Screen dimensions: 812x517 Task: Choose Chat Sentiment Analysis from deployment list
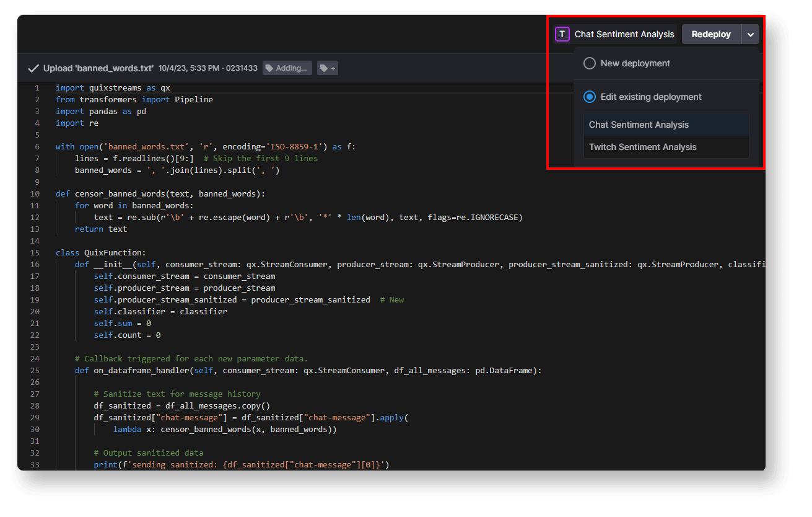pyautogui.click(x=639, y=125)
